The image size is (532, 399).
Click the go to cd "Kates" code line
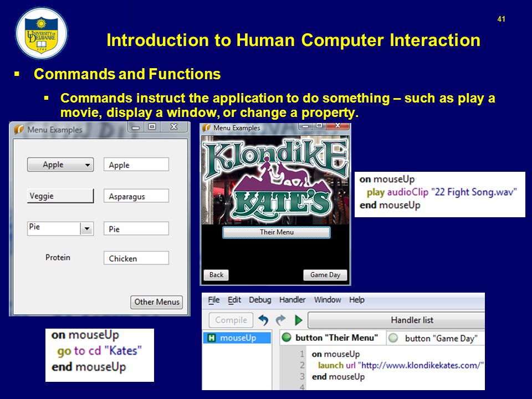[x=99, y=350]
